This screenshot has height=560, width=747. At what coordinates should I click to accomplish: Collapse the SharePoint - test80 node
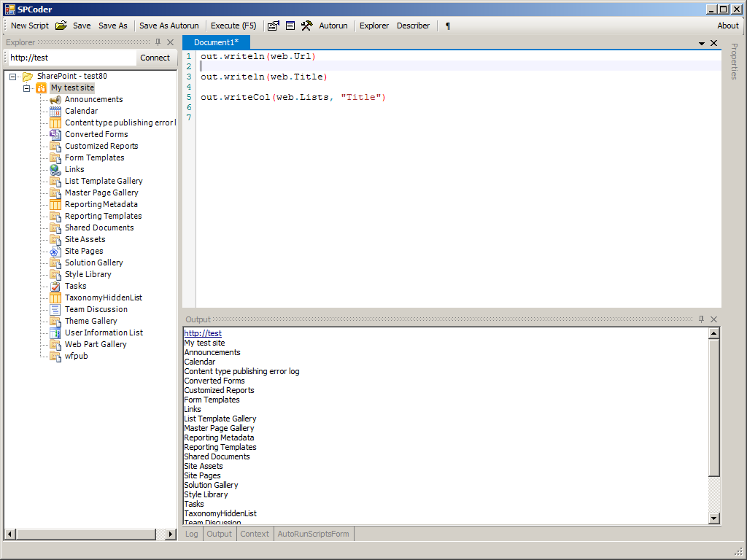13,76
